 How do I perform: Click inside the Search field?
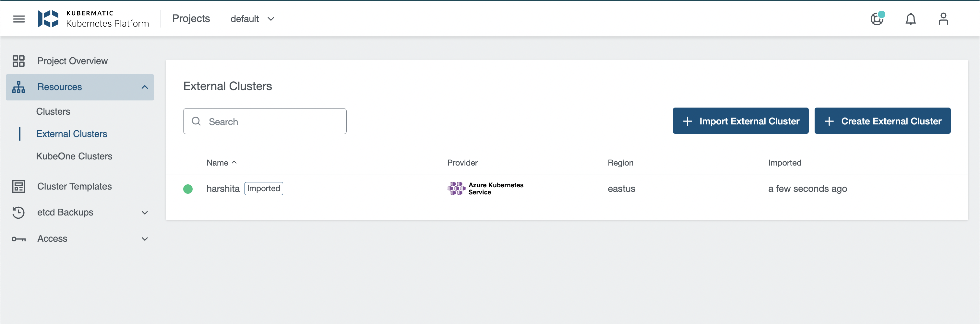click(x=265, y=121)
